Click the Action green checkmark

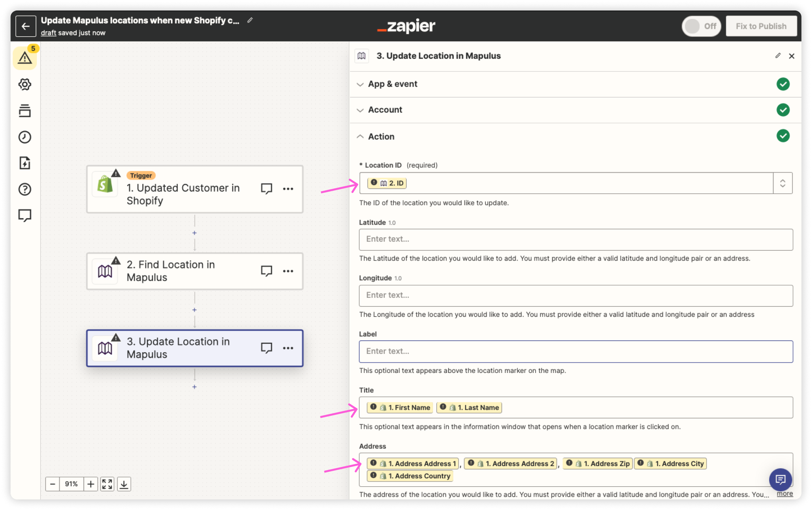[x=783, y=136]
